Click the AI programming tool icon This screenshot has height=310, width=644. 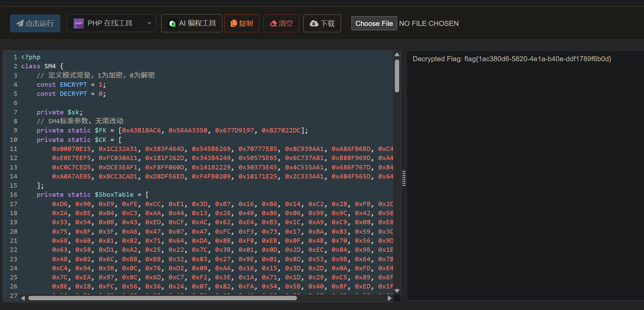click(172, 24)
